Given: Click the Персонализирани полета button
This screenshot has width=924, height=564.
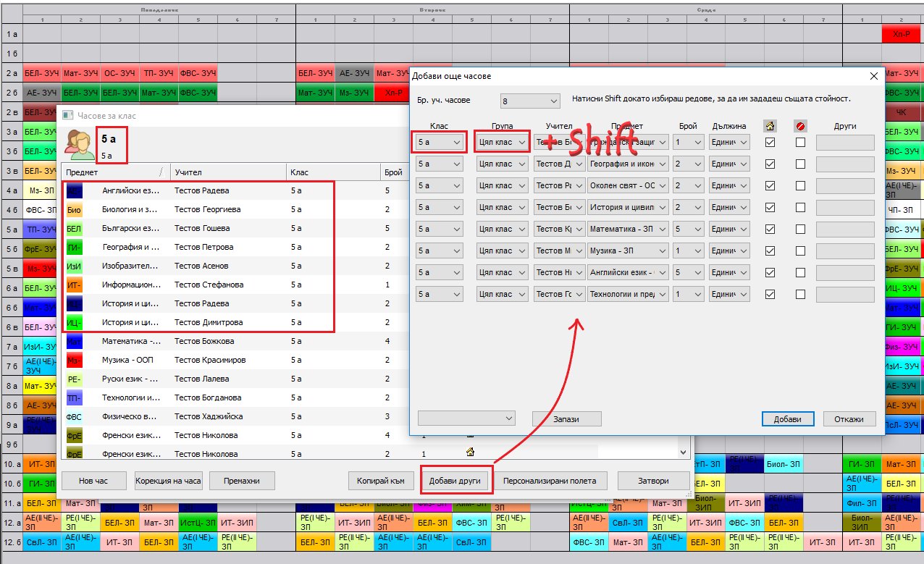Looking at the screenshot, I should click(x=550, y=481).
